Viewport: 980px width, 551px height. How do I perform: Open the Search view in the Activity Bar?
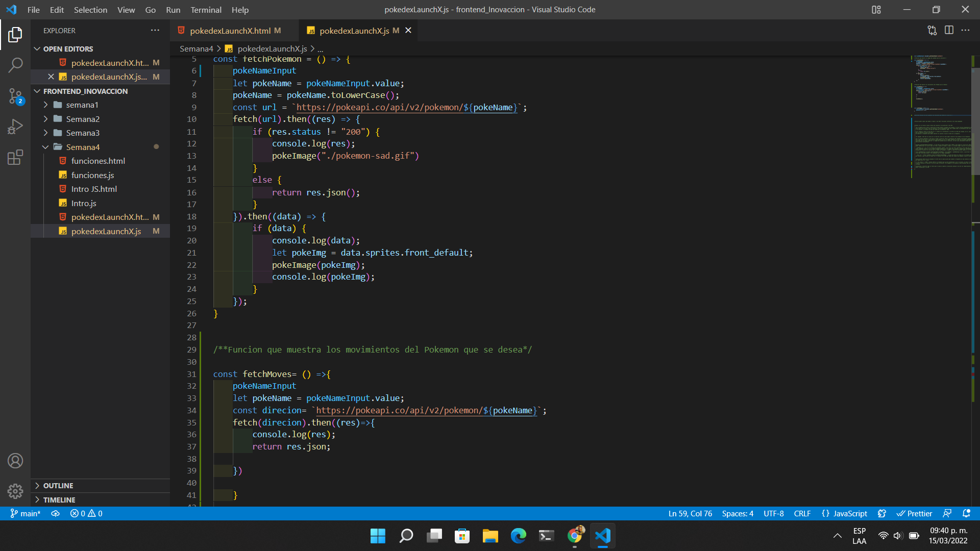point(15,65)
